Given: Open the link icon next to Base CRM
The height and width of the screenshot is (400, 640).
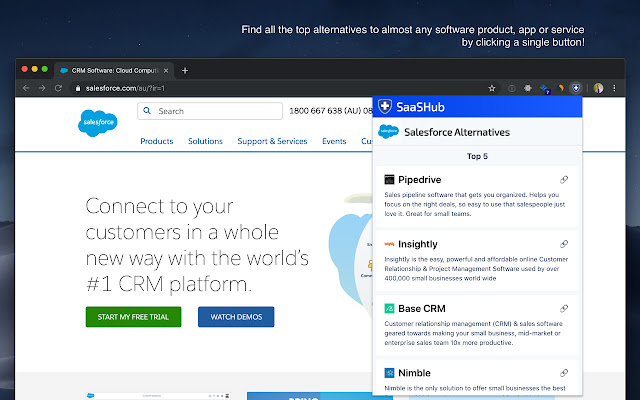Looking at the screenshot, I should [564, 309].
